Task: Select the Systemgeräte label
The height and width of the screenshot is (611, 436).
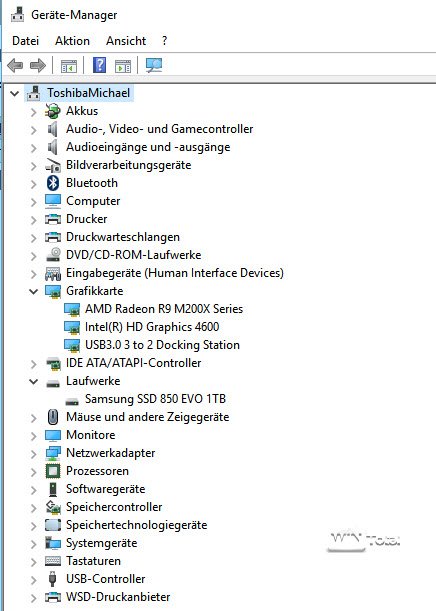Action: point(101,543)
